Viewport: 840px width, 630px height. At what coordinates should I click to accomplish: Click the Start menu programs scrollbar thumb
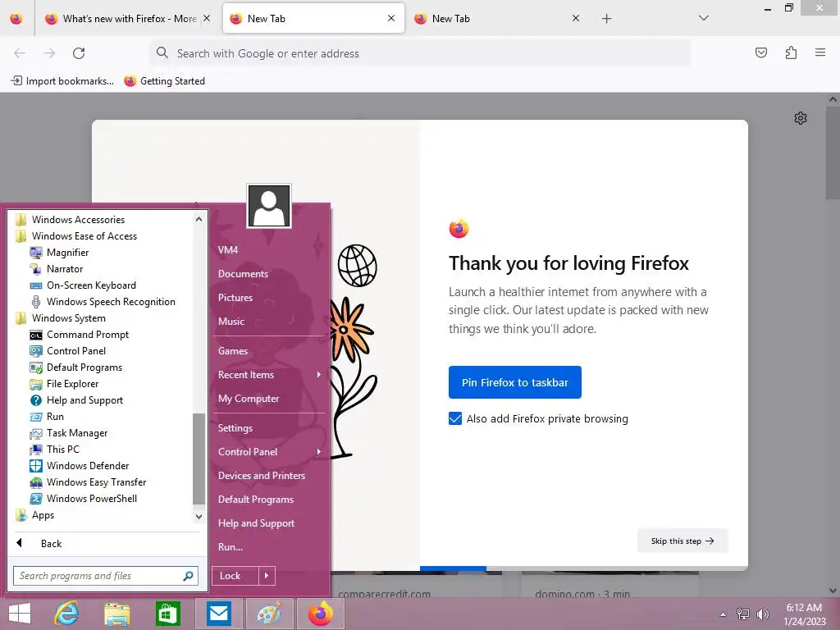point(199,459)
